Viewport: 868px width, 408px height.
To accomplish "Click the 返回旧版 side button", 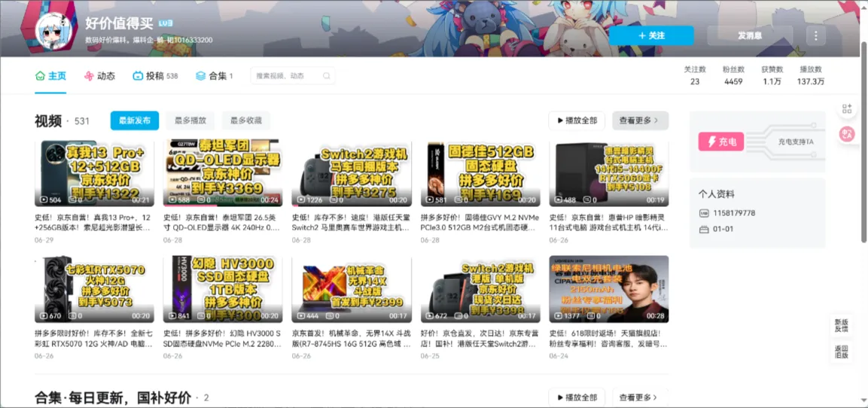I will pyautogui.click(x=842, y=352).
